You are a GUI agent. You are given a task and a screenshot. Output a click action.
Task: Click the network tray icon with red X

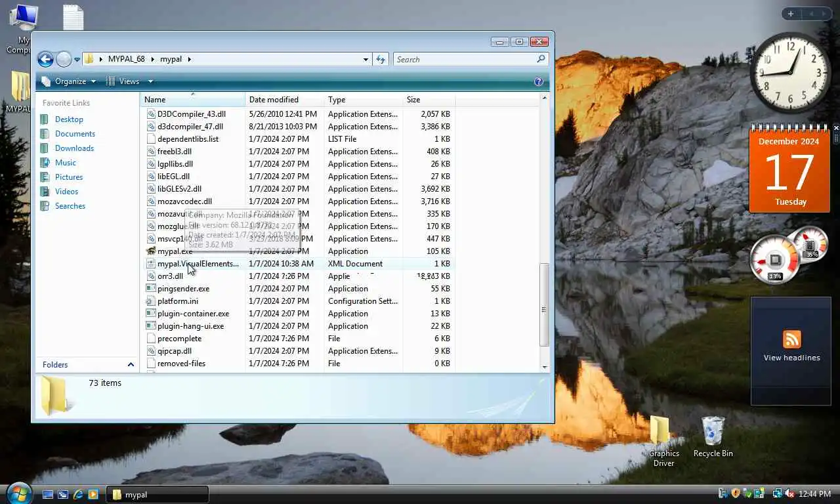[x=789, y=493]
